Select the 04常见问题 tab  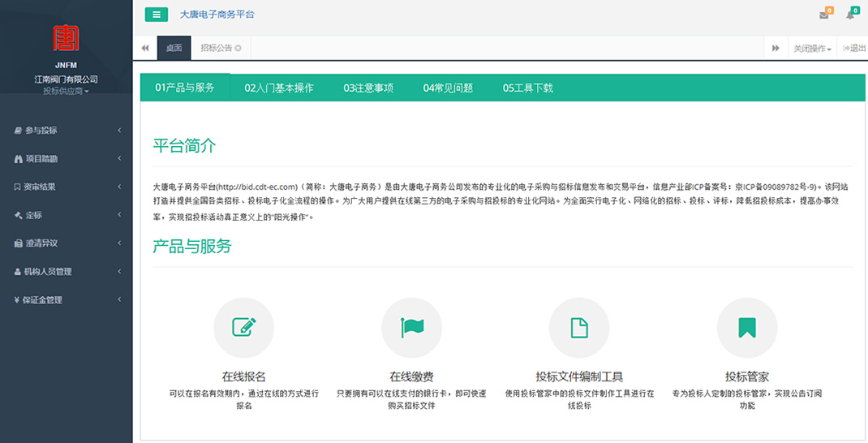[x=448, y=88]
